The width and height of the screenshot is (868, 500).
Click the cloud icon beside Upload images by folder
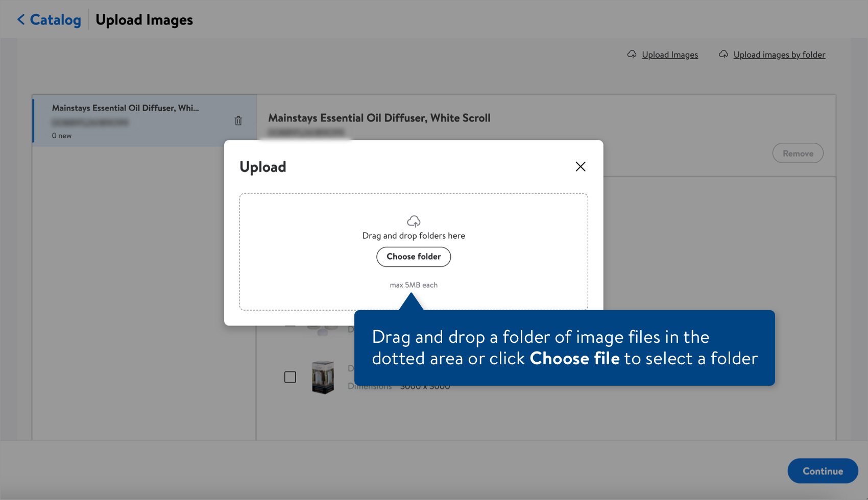[723, 54]
